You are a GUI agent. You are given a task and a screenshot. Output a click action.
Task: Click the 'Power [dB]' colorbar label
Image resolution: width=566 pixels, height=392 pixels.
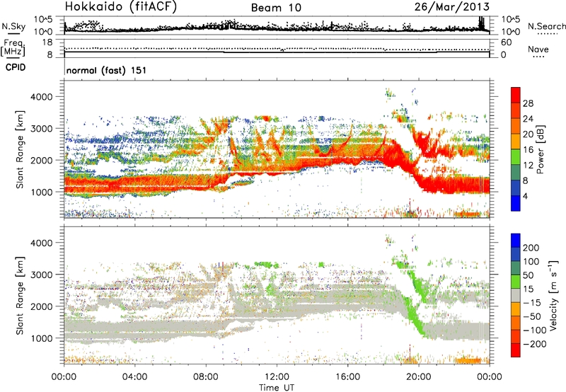coord(540,149)
